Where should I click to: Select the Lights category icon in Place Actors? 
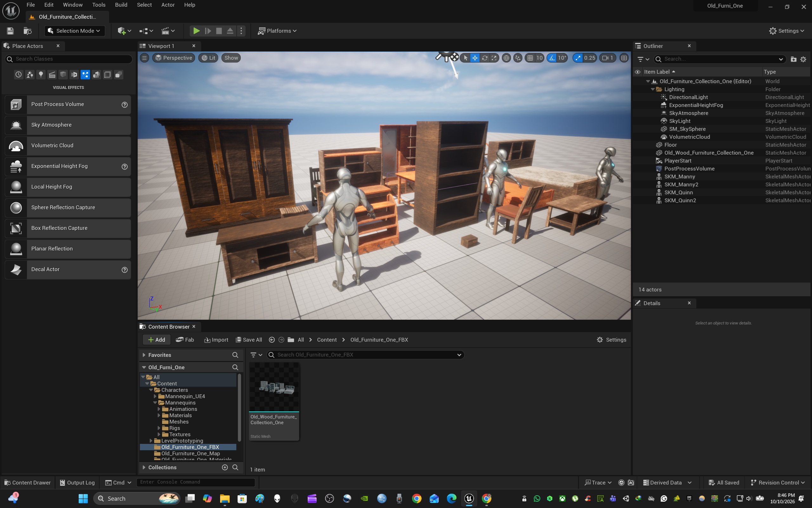[41, 75]
